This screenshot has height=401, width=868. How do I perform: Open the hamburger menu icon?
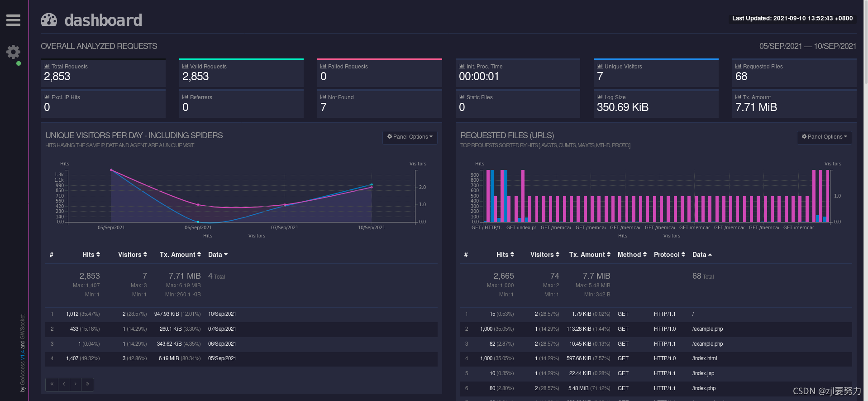click(13, 20)
